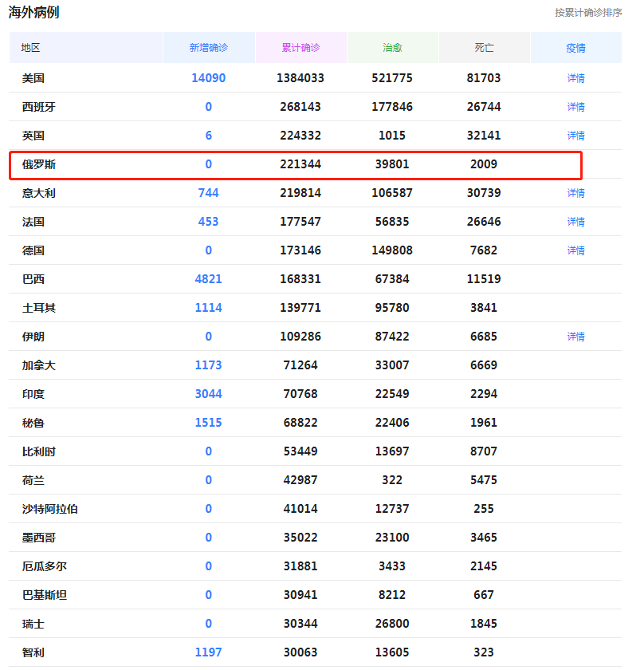
Task: Click the 死亡 column header
Action: [484, 47]
